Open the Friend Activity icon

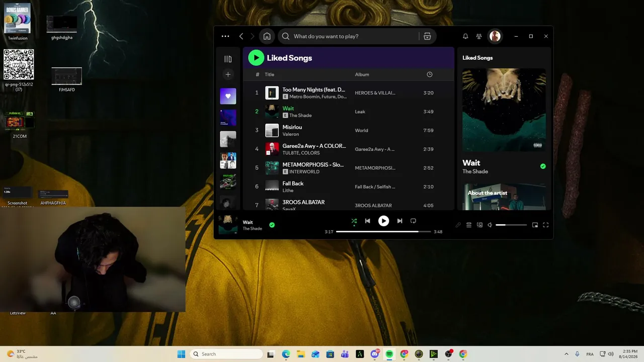pyautogui.click(x=479, y=36)
